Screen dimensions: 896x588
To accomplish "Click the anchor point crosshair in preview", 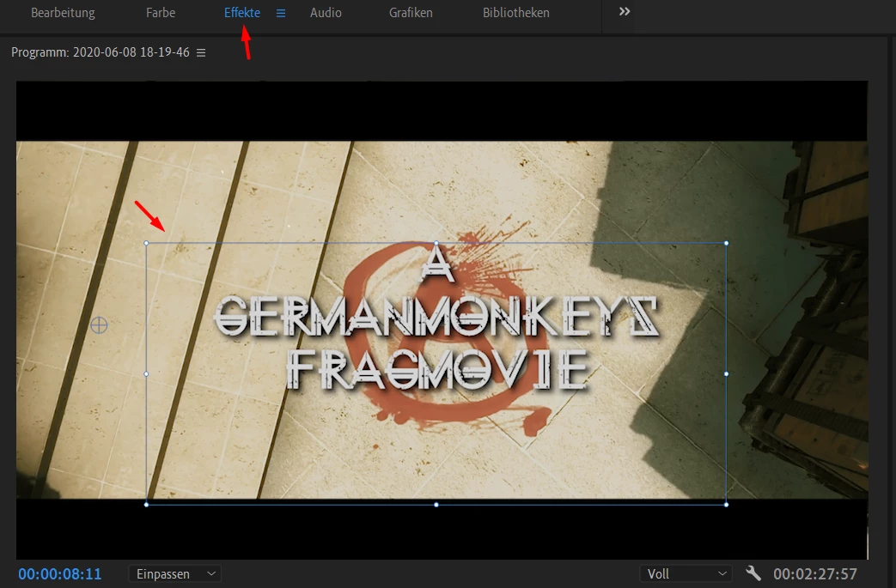I will [x=99, y=325].
